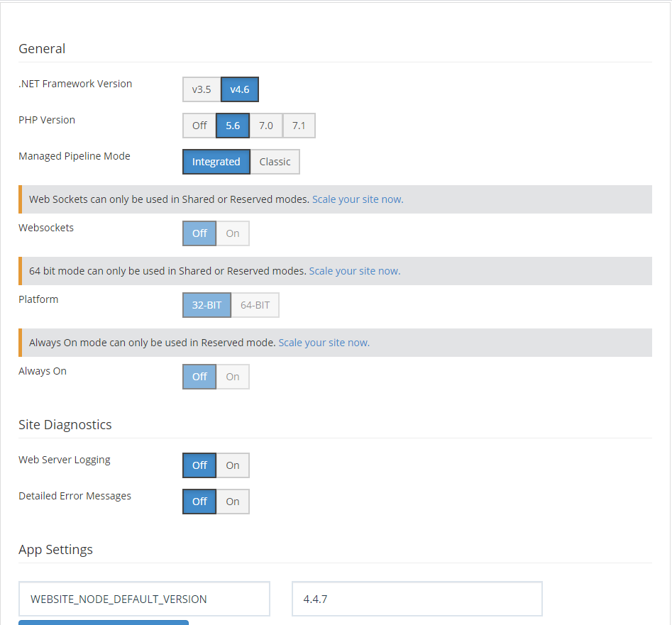Viewport: 672px width, 625px height.
Task: Turn Websockets on
Action: (233, 233)
